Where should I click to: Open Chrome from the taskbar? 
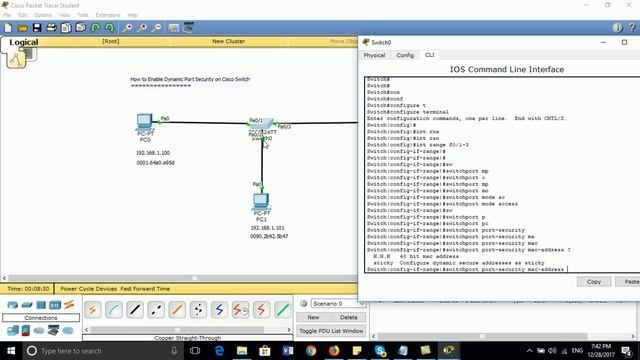(x=311, y=351)
